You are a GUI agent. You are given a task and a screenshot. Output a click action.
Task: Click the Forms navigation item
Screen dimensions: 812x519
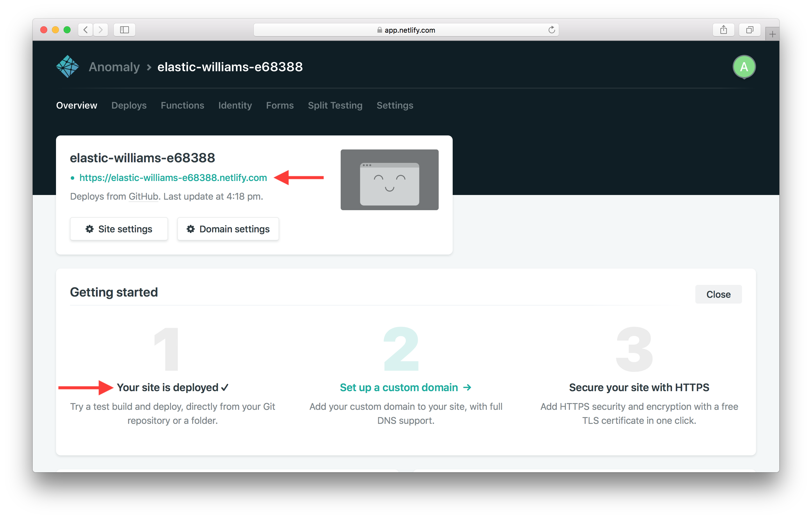[280, 105]
